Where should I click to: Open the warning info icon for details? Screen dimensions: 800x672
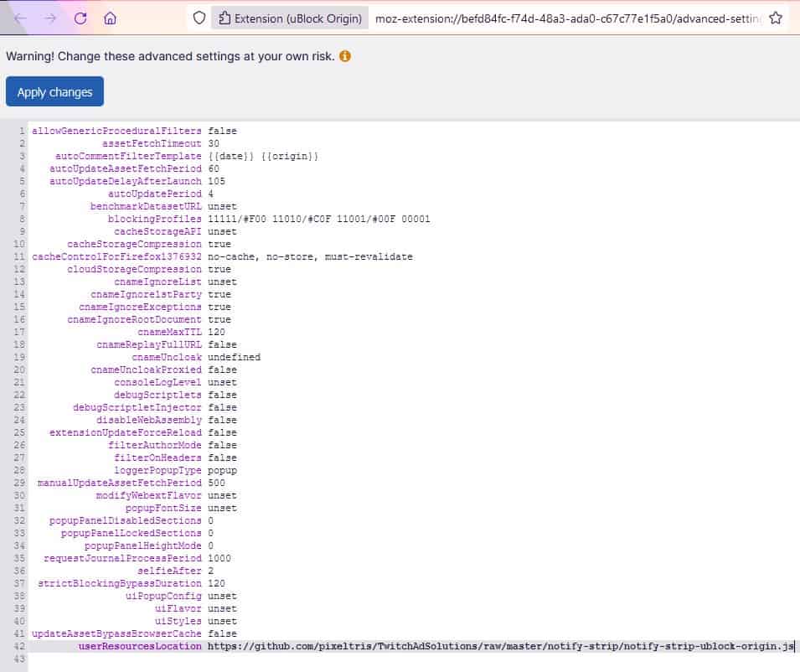click(344, 56)
